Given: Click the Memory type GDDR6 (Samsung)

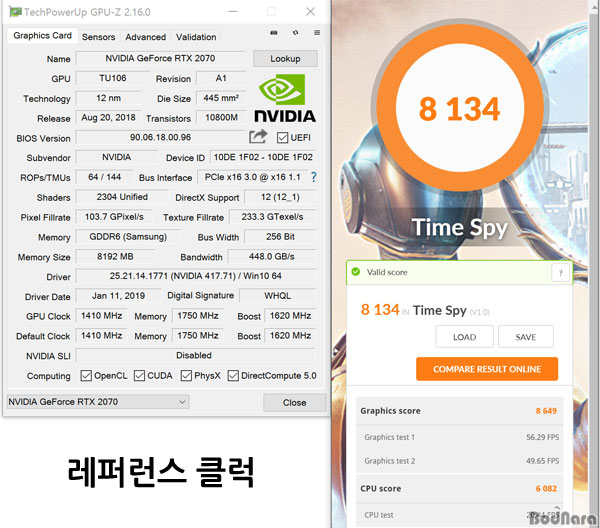Looking at the screenshot, I should pos(128,236).
